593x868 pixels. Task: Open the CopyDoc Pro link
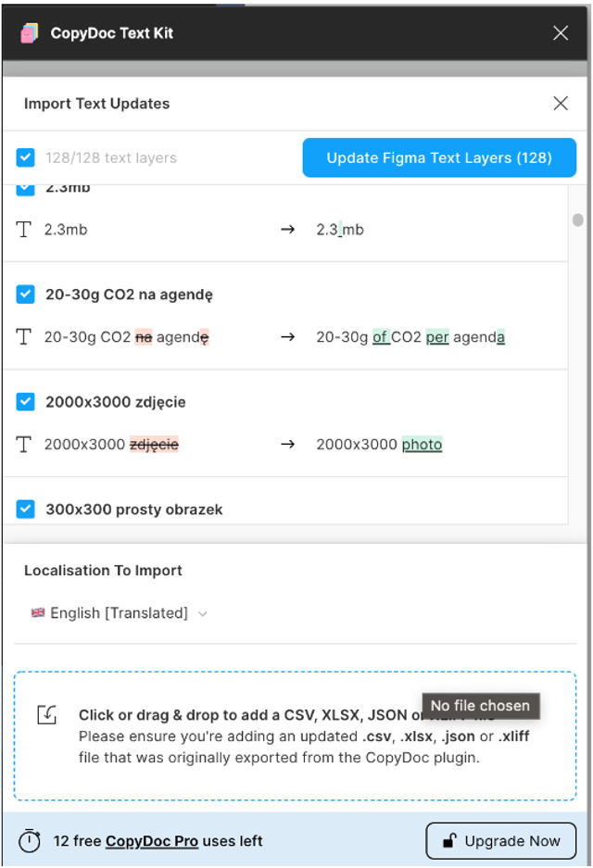(x=151, y=841)
